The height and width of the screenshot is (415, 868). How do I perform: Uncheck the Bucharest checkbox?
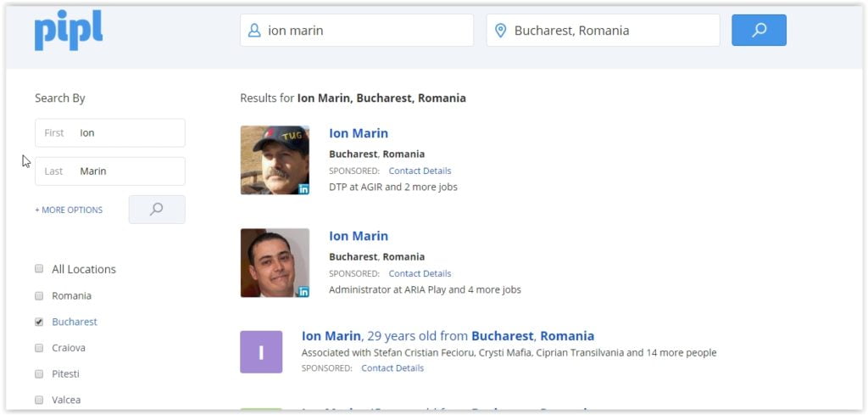click(39, 322)
